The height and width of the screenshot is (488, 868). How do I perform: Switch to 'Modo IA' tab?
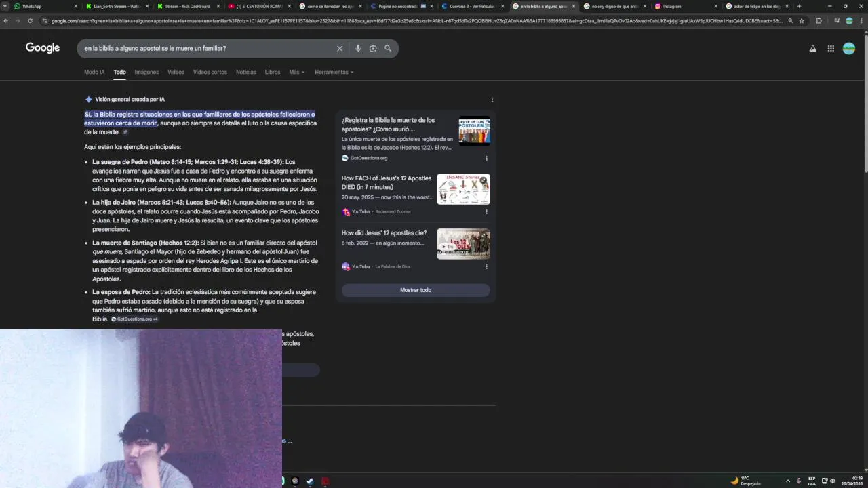point(94,72)
